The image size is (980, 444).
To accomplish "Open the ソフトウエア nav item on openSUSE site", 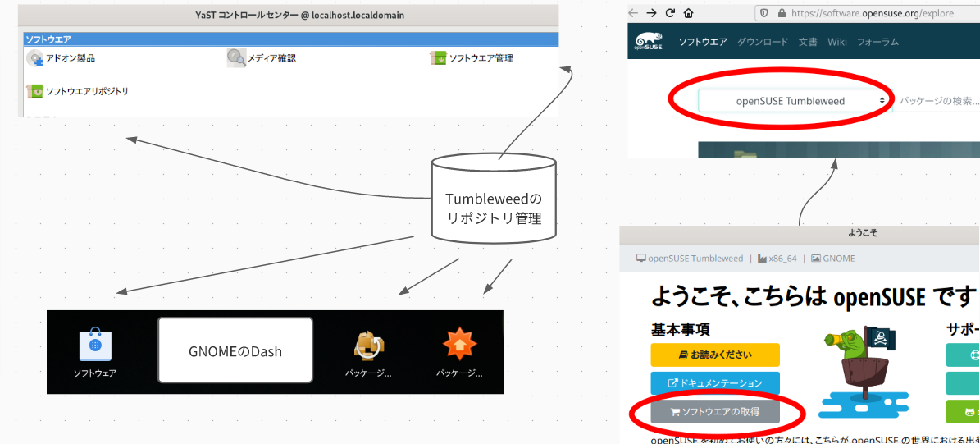I will (703, 42).
